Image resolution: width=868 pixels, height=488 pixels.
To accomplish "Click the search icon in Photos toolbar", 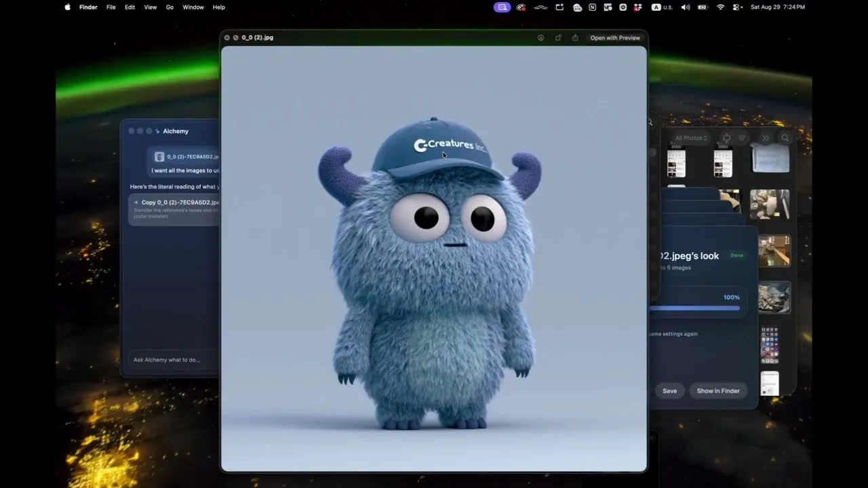I will (785, 138).
